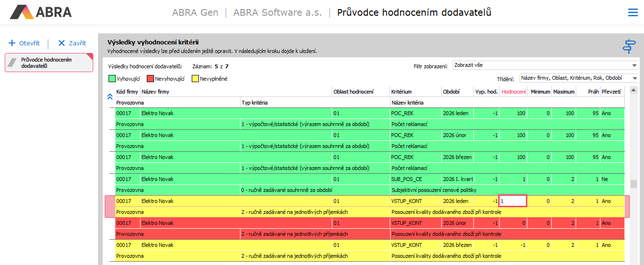Open the hamburger main menu
Viewport: 644px width, 265px height.
[x=633, y=12]
